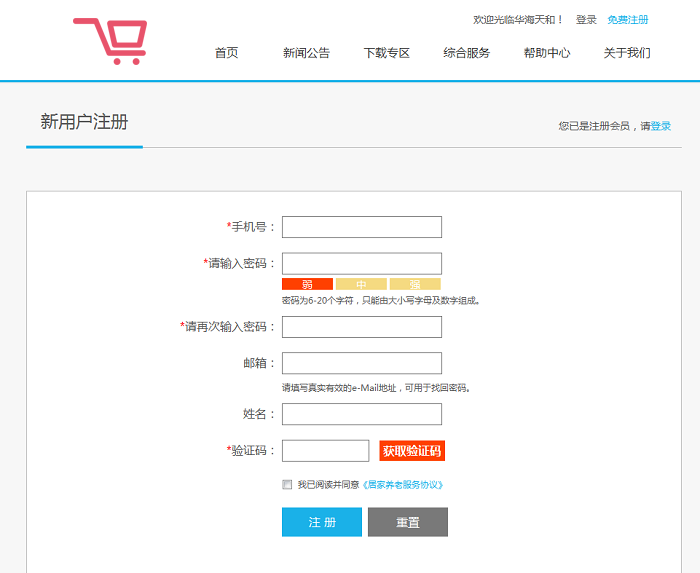Click the 请再次输入密码 confirm field
The height and width of the screenshot is (573, 700).
coord(362,327)
